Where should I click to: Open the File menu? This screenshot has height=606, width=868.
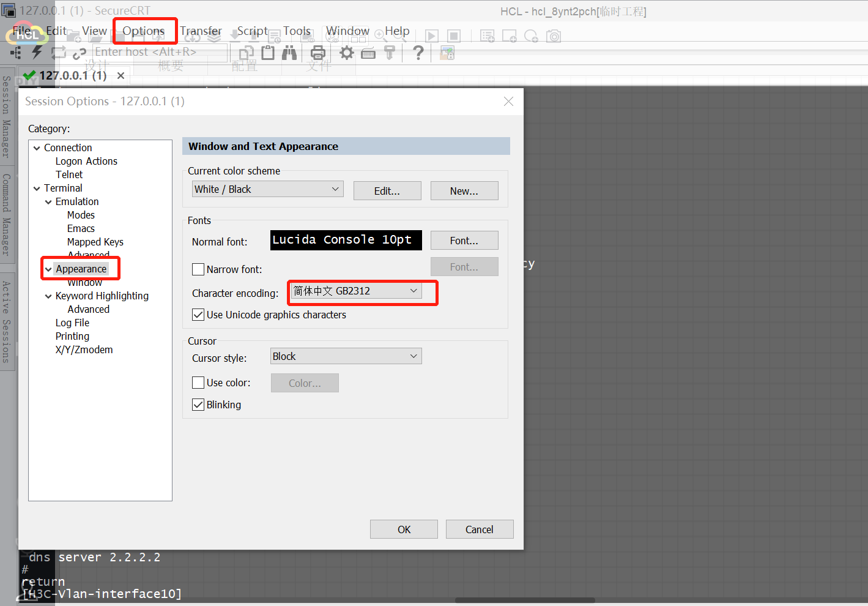[x=22, y=31]
